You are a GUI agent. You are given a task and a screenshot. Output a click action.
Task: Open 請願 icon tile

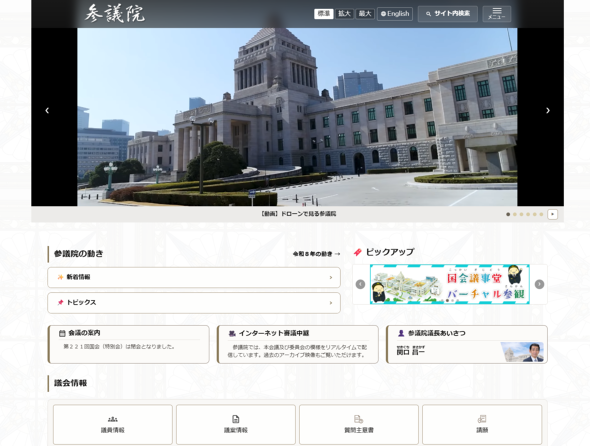pyautogui.click(x=482, y=425)
